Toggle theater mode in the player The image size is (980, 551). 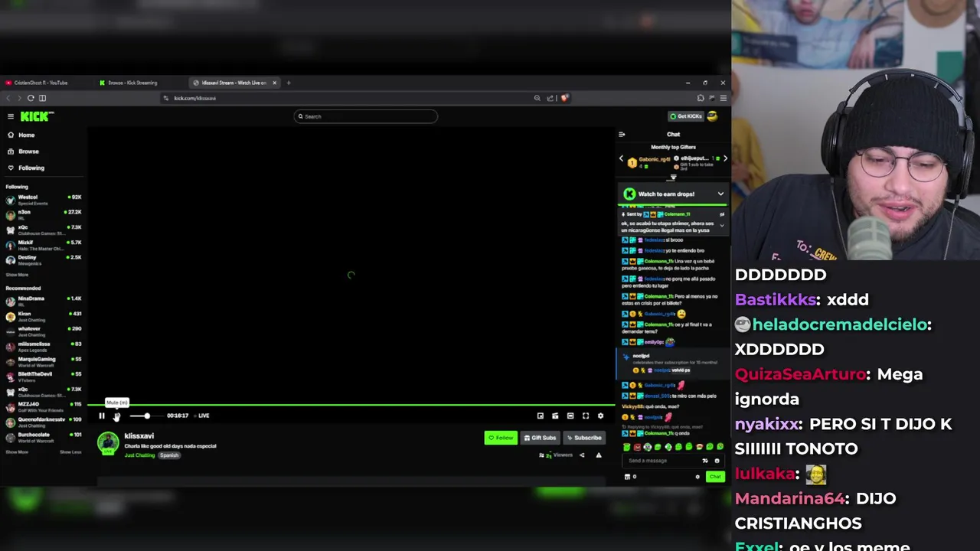coord(570,416)
